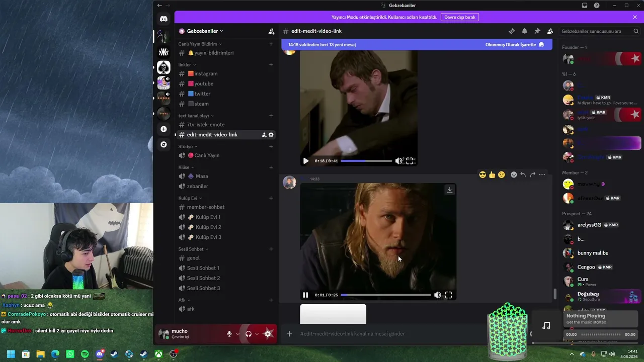Collapse the Kulüp Evi category
The image size is (644, 362).
tap(190, 198)
